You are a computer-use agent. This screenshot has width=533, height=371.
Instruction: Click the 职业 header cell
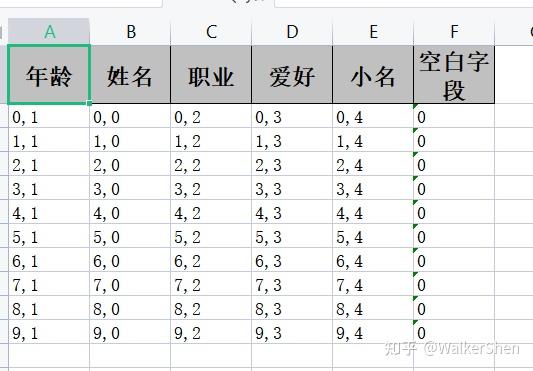pos(211,74)
